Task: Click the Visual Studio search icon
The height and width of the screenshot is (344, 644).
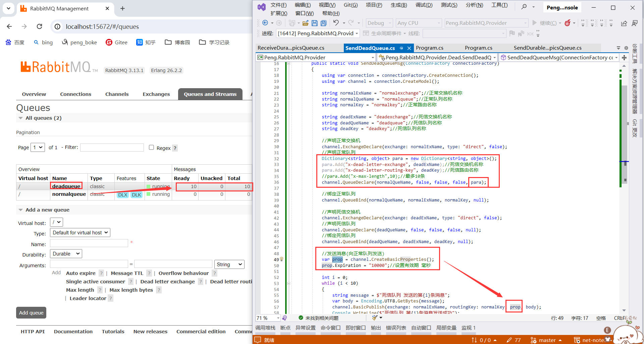Action: (x=524, y=7)
